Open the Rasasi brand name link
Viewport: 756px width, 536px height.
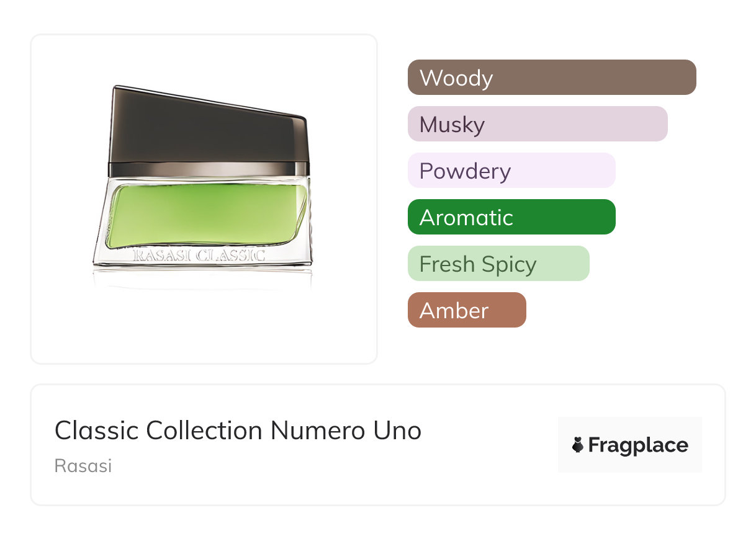click(x=83, y=466)
